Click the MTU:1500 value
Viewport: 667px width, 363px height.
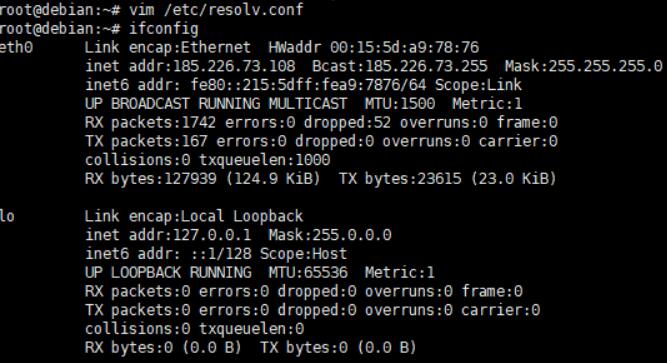399,103
